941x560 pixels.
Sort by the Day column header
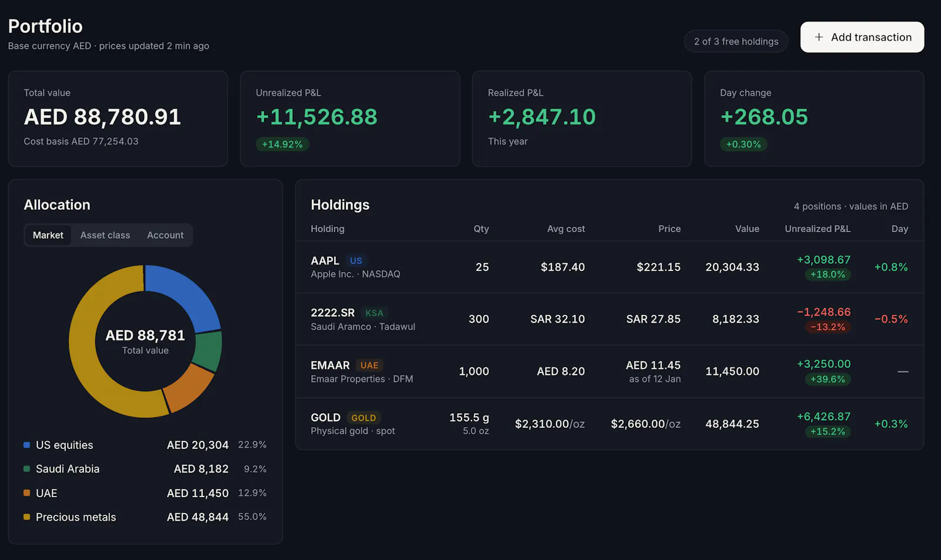(x=899, y=229)
